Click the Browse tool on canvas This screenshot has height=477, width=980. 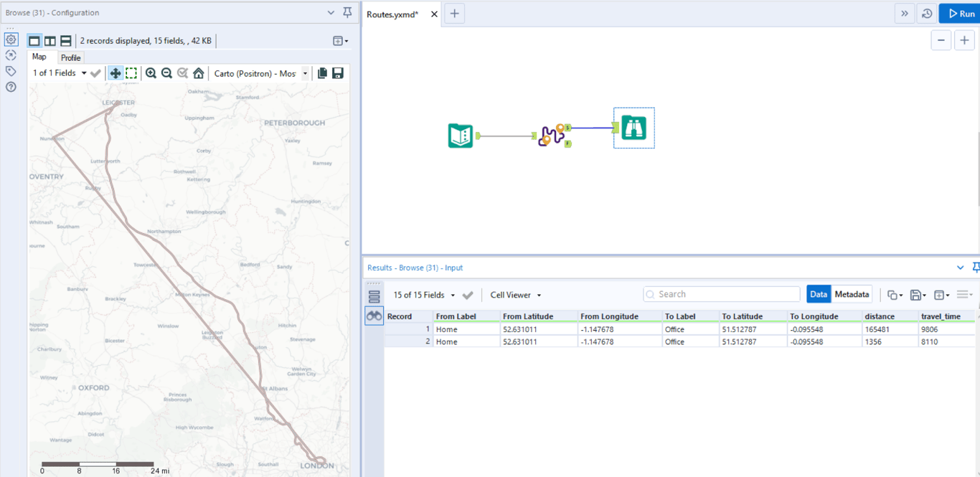coord(633,128)
